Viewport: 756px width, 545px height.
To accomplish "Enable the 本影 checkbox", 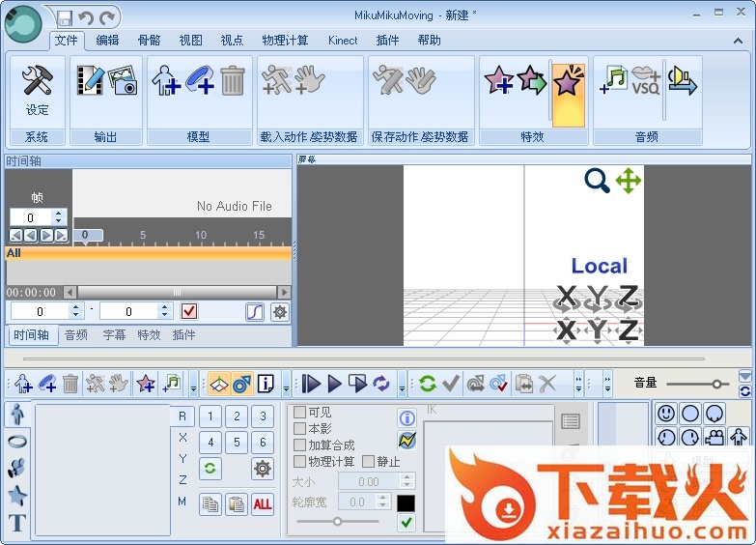I will [300, 428].
